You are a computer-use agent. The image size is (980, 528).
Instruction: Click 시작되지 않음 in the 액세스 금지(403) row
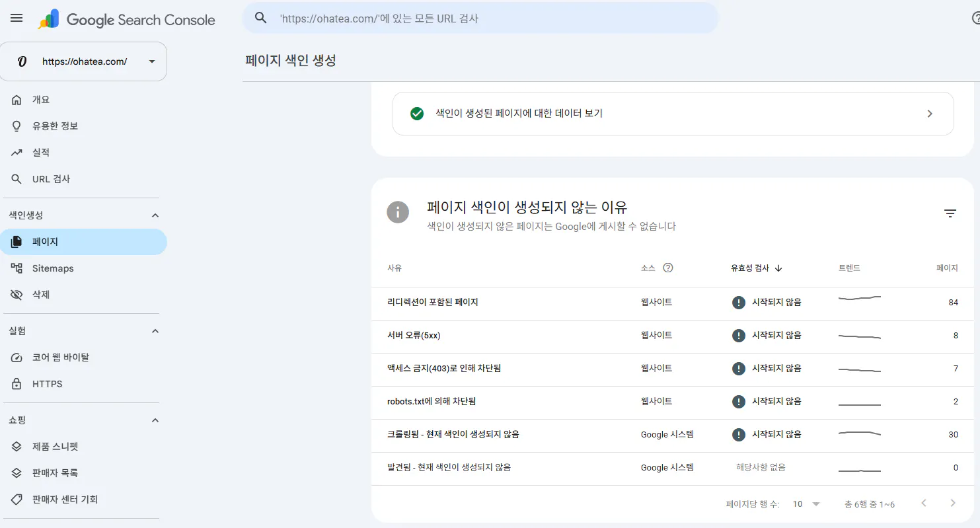(x=776, y=369)
